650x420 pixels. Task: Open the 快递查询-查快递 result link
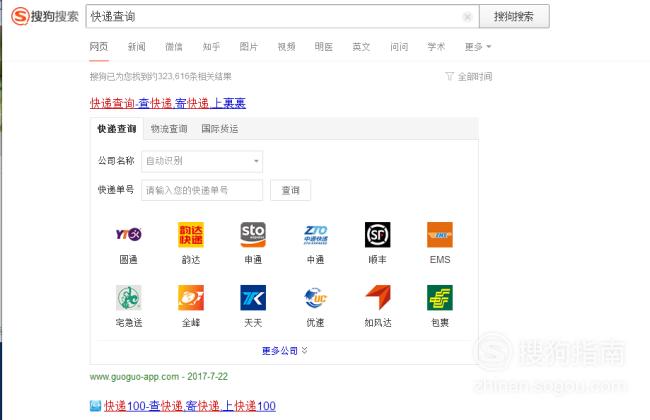coord(168,103)
